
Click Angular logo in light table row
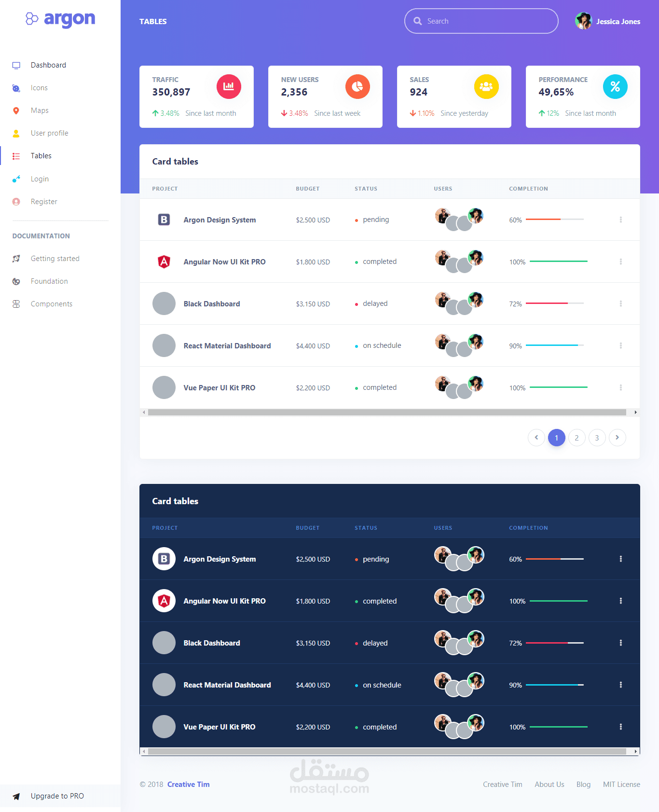click(x=164, y=261)
